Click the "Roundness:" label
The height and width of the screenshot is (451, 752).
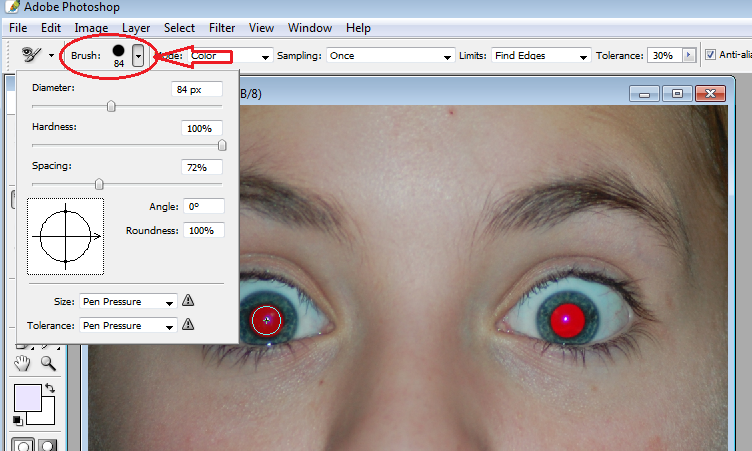pos(152,230)
